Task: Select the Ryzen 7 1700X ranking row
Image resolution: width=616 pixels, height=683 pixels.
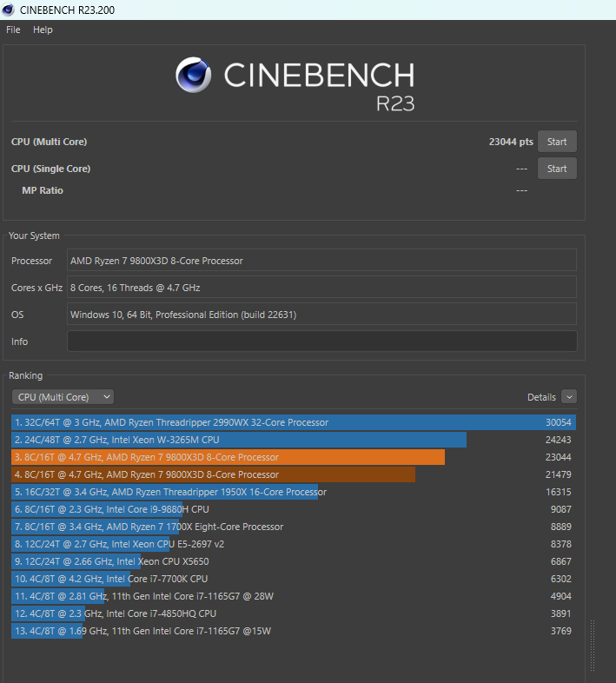Action: (x=294, y=527)
